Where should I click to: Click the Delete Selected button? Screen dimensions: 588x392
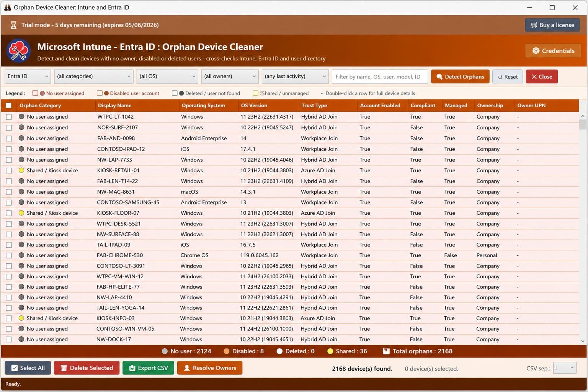[x=87, y=368]
